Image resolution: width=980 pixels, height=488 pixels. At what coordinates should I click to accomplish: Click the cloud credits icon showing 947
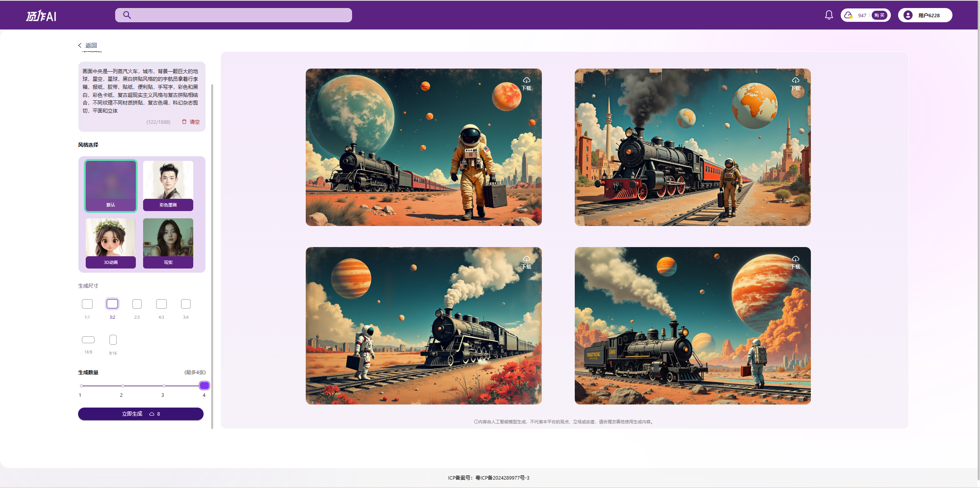point(848,15)
